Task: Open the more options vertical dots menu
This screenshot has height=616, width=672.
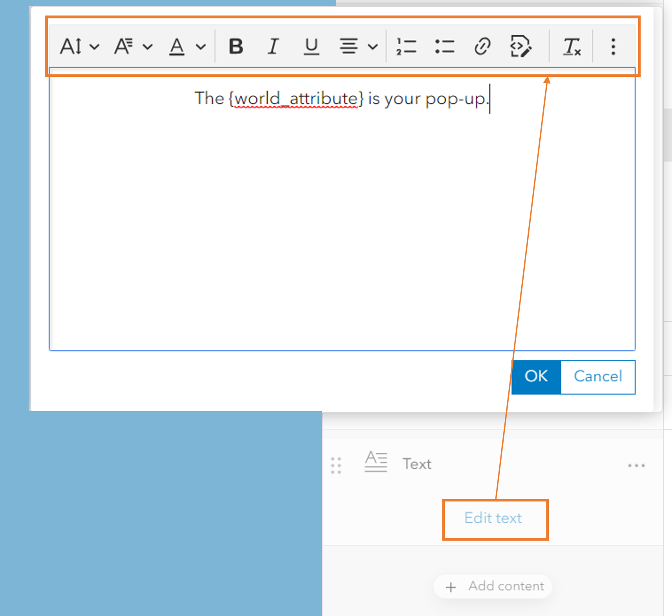Action: (613, 46)
